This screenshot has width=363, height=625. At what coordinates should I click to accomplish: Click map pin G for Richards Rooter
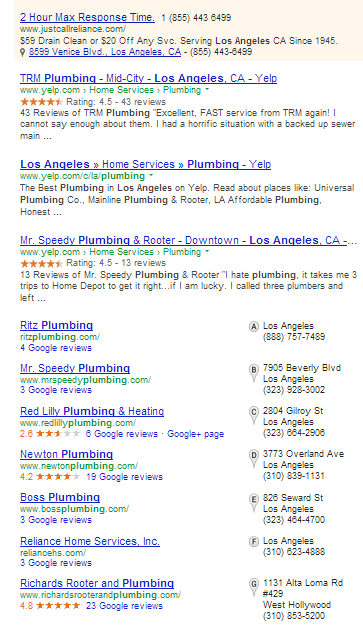[x=254, y=588]
